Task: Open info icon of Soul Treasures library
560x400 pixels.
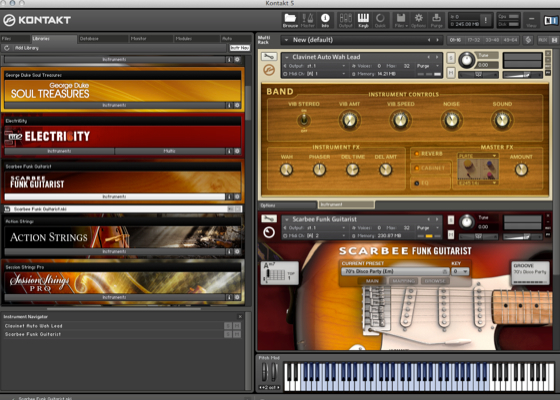Action: point(229,105)
